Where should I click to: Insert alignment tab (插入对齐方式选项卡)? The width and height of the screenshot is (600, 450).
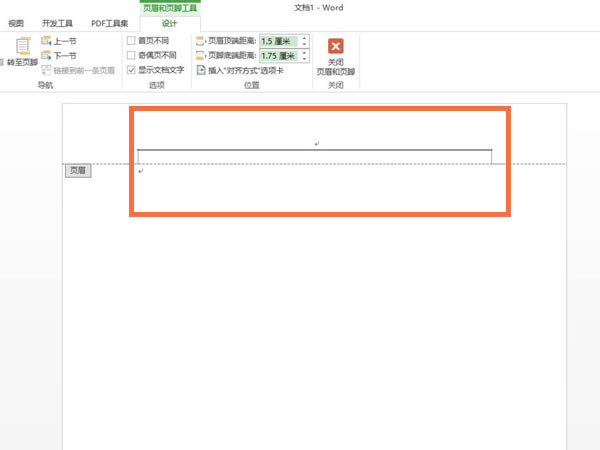[x=240, y=70]
